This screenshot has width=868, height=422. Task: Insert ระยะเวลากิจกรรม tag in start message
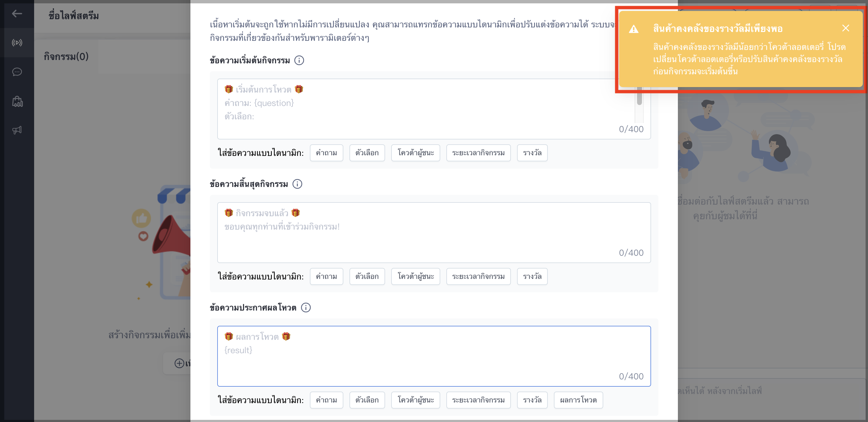478,153
